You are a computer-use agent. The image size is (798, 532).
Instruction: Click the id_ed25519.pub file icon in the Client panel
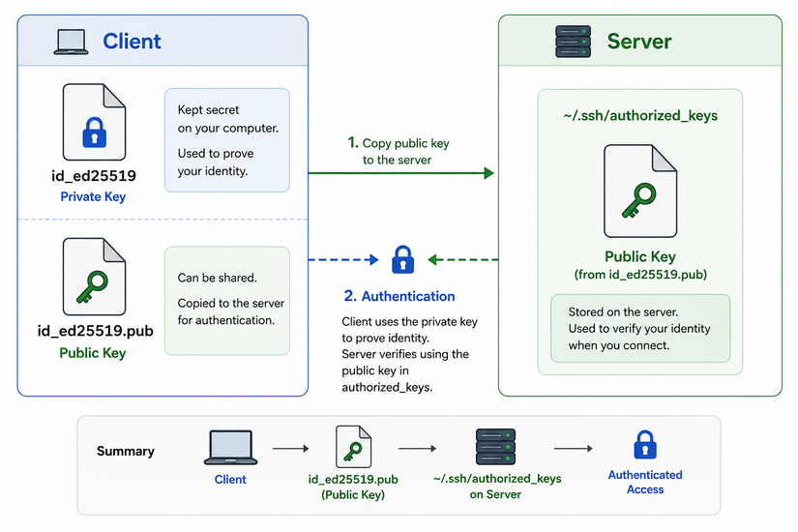pyautogui.click(x=94, y=277)
